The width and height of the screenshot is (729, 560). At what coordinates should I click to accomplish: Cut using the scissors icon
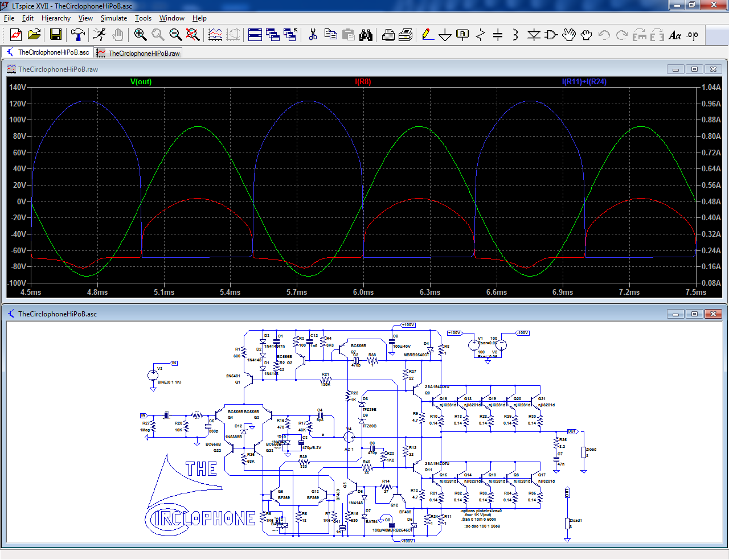pyautogui.click(x=313, y=35)
